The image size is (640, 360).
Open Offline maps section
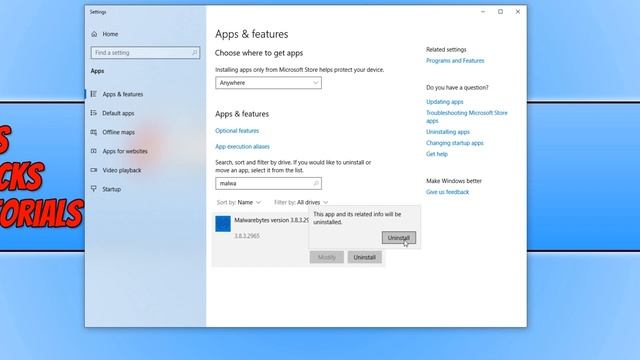pyautogui.click(x=118, y=132)
